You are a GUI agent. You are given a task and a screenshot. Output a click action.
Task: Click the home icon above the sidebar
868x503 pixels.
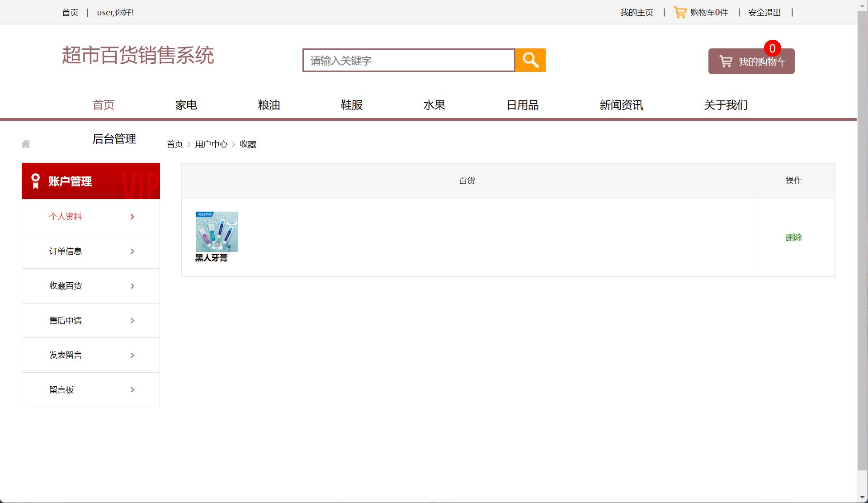click(26, 143)
